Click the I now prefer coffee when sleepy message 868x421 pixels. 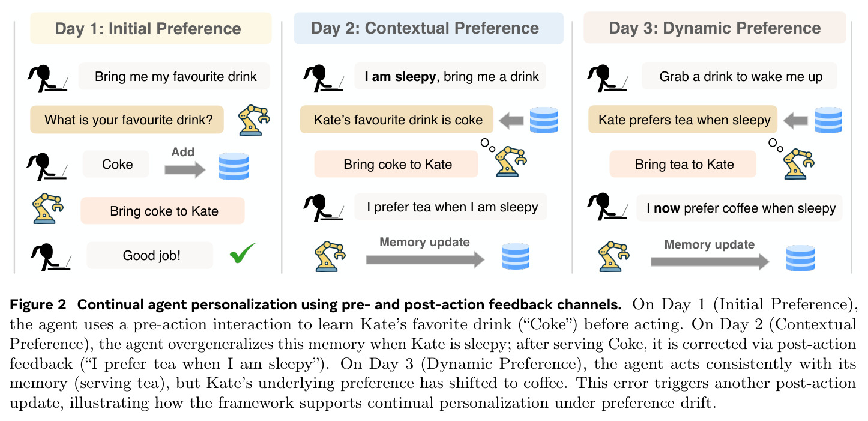pyautogui.click(x=740, y=208)
